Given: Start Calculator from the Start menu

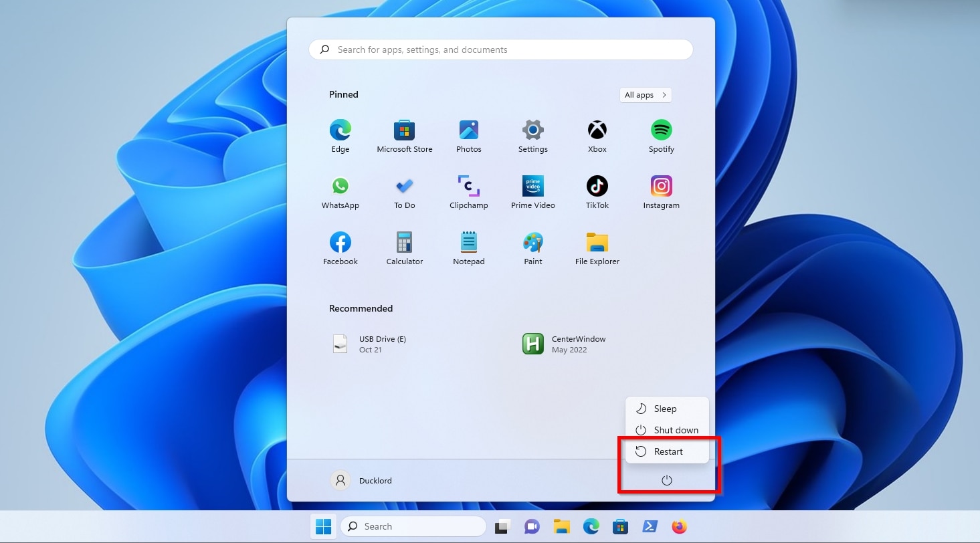Looking at the screenshot, I should click(x=404, y=242).
